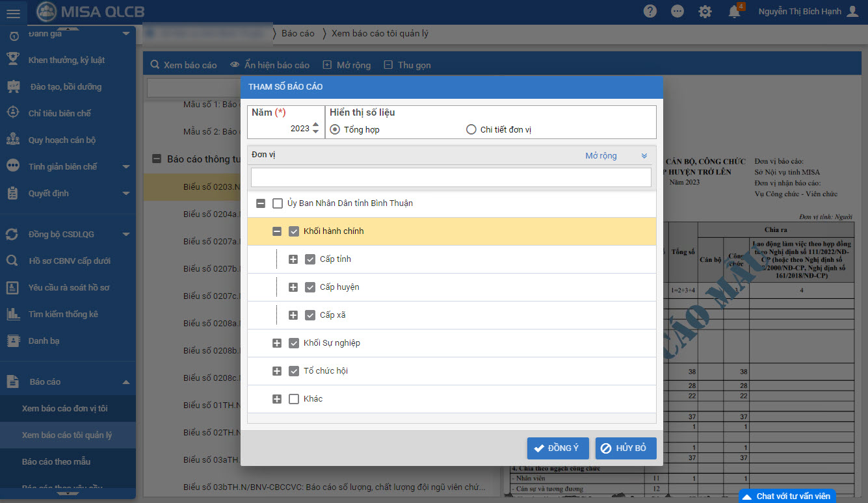This screenshot has height=503, width=868.
Task: Open Xem báo cáo đơn vị tôi
Action: coord(64,408)
